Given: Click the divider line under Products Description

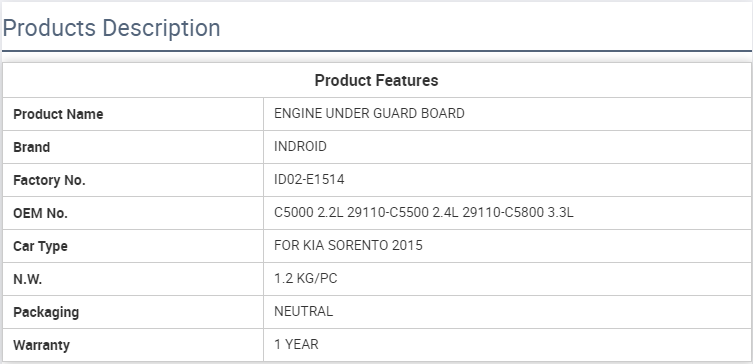Looking at the screenshot, I should click(377, 51).
